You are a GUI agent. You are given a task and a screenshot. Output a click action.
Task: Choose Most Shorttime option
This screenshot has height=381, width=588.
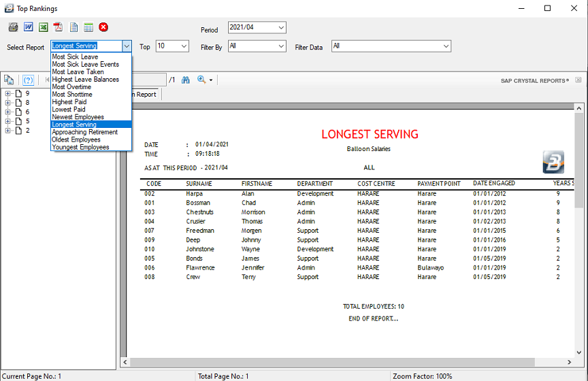(91, 94)
